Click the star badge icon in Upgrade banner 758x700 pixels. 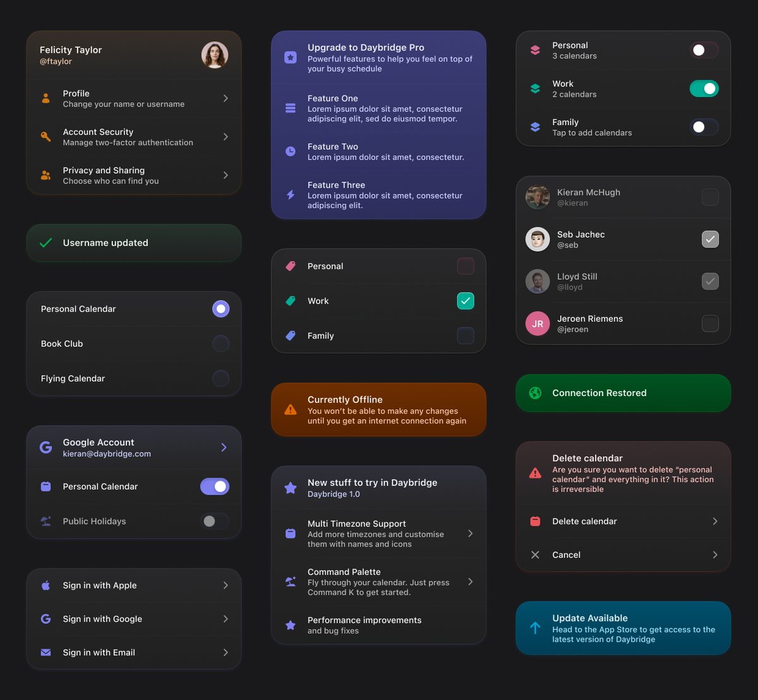pyautogui.click(x=291, y=57)
